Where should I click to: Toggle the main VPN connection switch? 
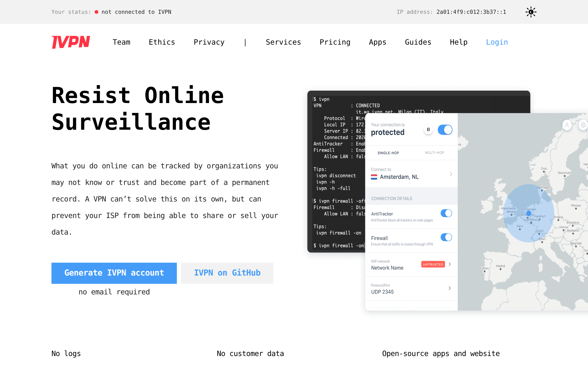[x=445, y=130]
